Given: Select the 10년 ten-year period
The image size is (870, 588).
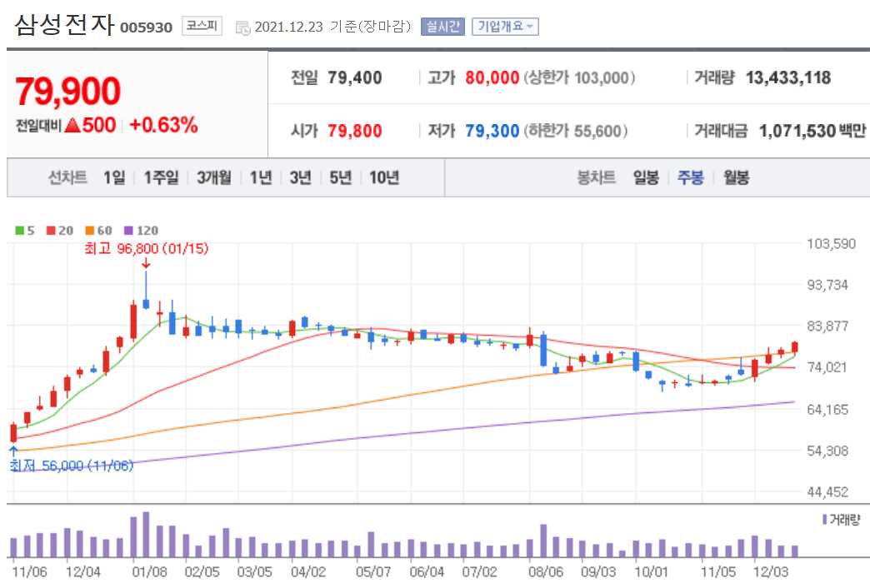Looking at the screenshot, I should 382,177.
